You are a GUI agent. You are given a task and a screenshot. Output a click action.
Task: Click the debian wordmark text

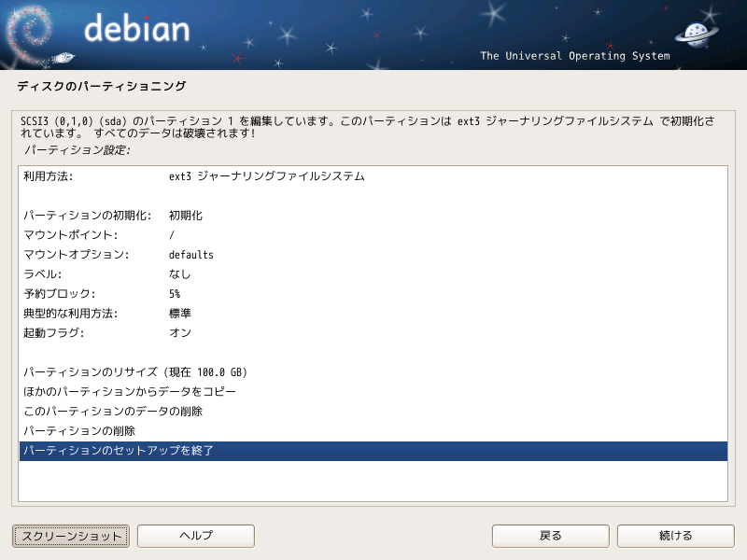(x=136, y=28)
